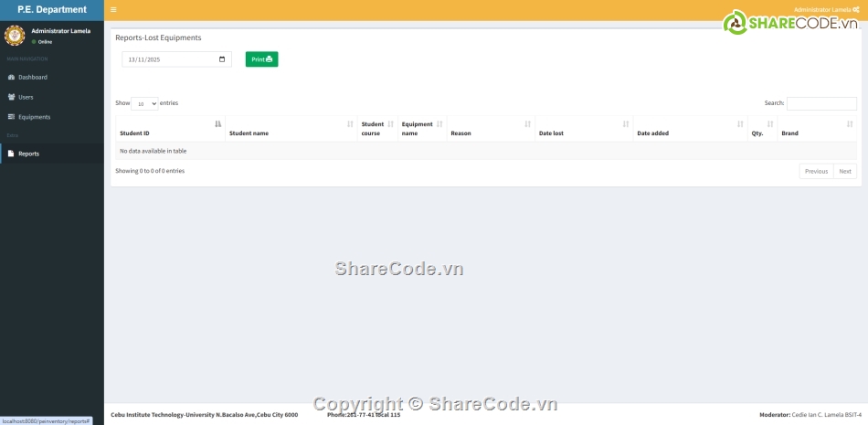Viewport: 868px width, 425px height.
Task: Toggle the hamburger sidebar menu icon
Action: [113, 10]
